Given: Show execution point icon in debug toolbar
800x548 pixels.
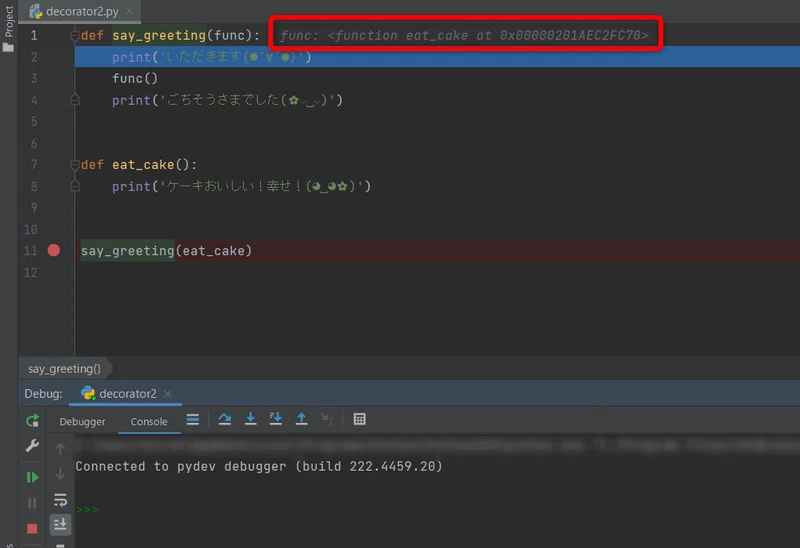Looking at the screenshot, I should coord(192,419).
